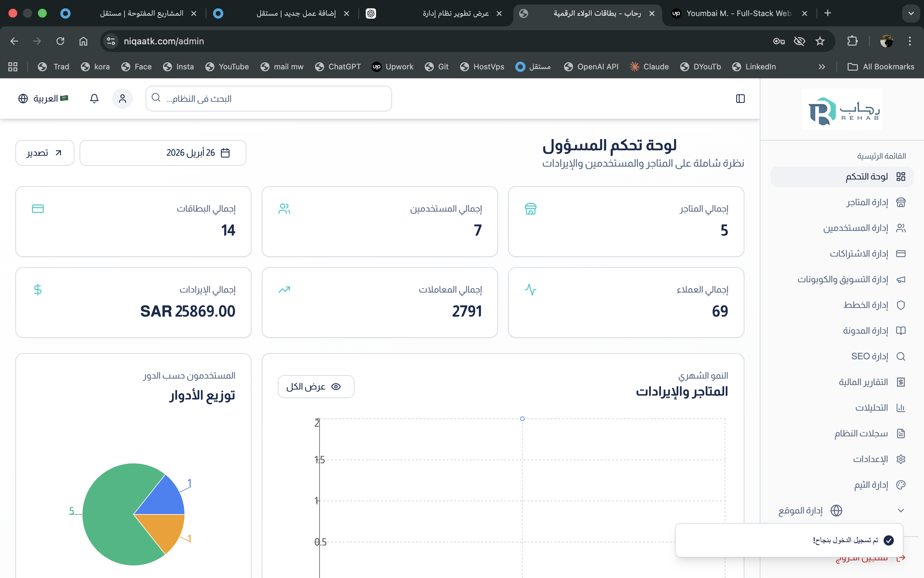Open the Claude bookmark

coord(649,66)
